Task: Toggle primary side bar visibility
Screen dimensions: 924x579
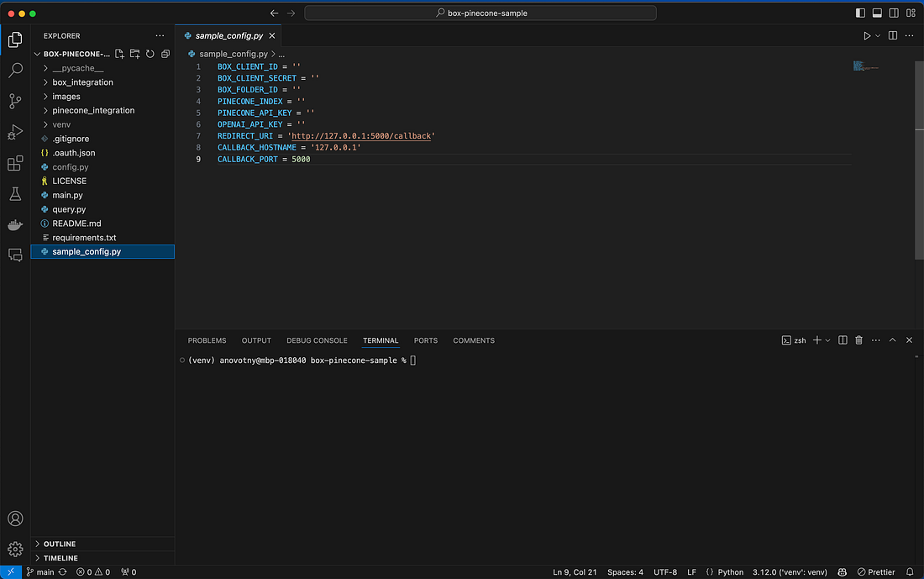Action: (860, 13)
